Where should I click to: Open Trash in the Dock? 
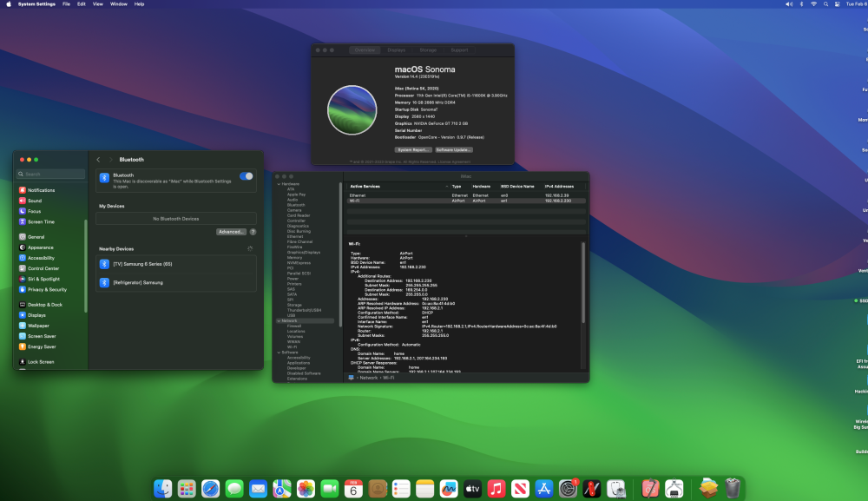[733, 489]
